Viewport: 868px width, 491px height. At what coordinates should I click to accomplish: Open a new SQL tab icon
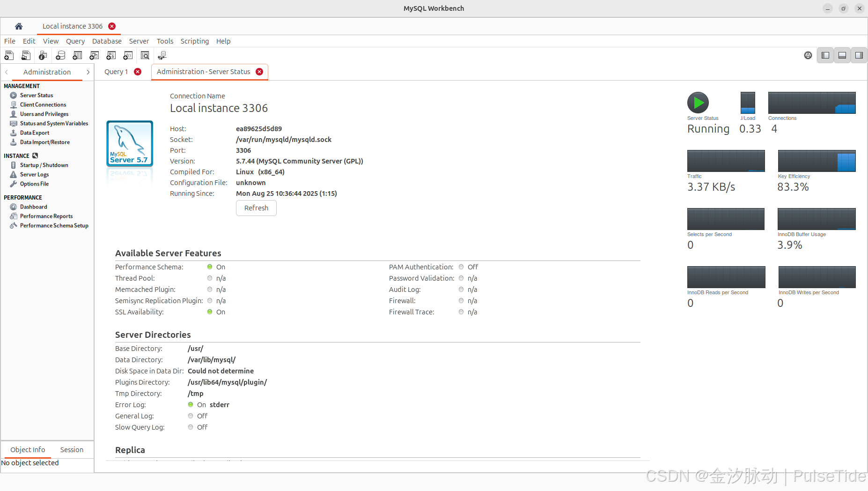[x=9, y=55]
